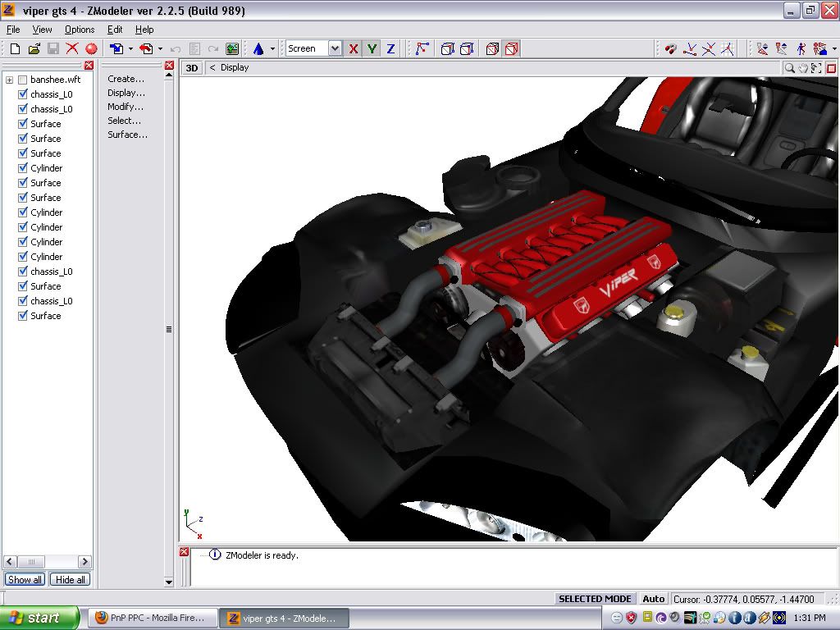Open the dropdown arrow beside cone icon
840x630 pixels.
tap(272, 49)
